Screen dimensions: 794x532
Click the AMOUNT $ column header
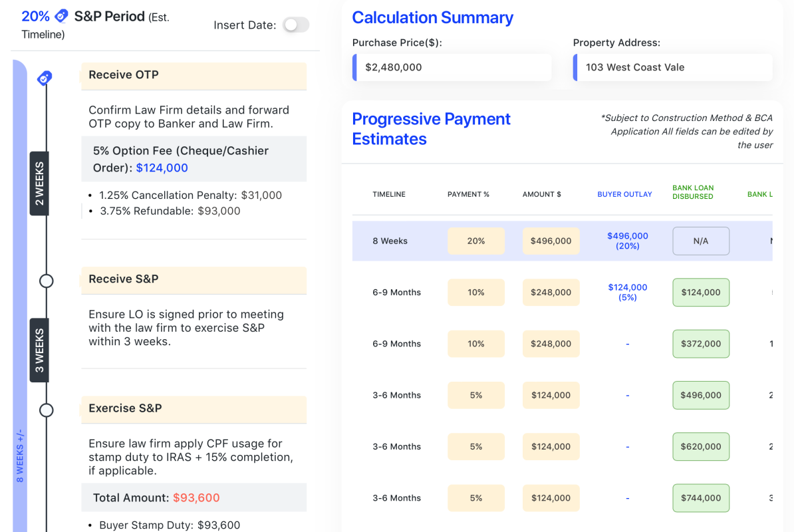tap(542, 194)
